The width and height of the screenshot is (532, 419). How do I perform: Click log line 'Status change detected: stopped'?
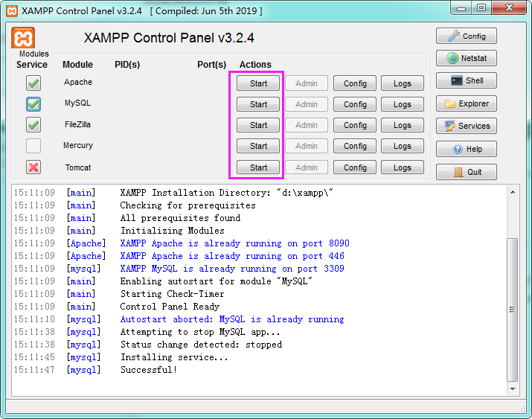[x=201, y=345]
